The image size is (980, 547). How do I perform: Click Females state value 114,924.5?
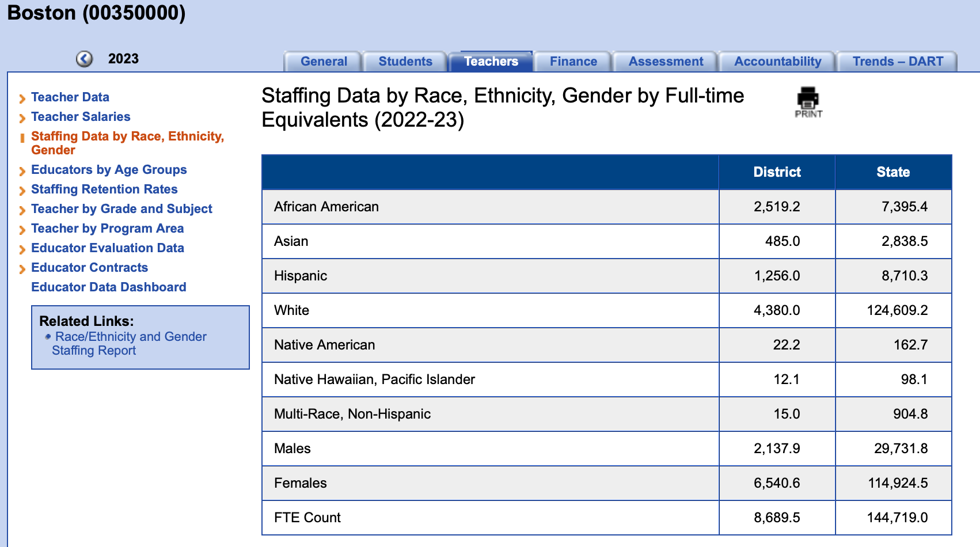click(898, 483)
